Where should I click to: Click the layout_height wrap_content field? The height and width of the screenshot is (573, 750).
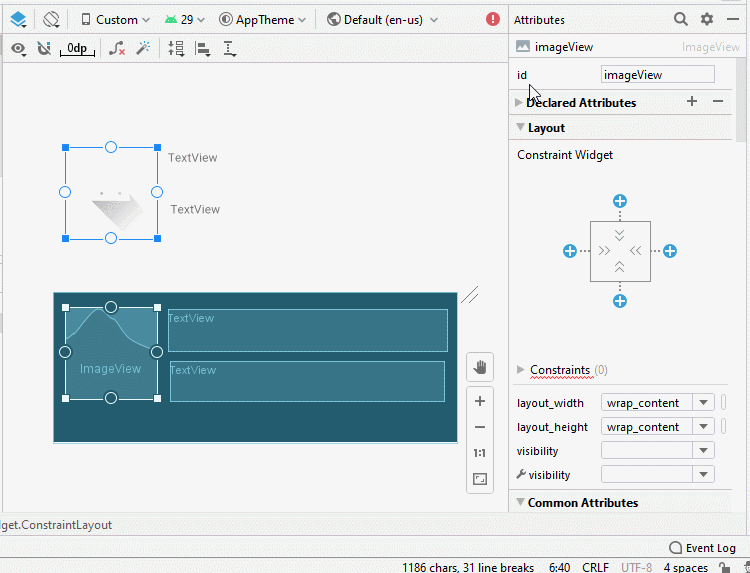(x=647, y=427)
